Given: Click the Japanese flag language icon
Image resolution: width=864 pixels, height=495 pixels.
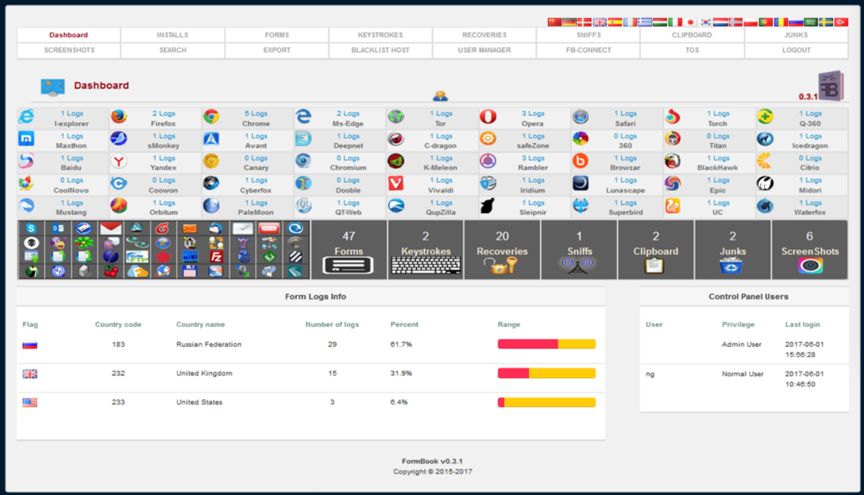Looking at the screenshot, I should [690, 22].
